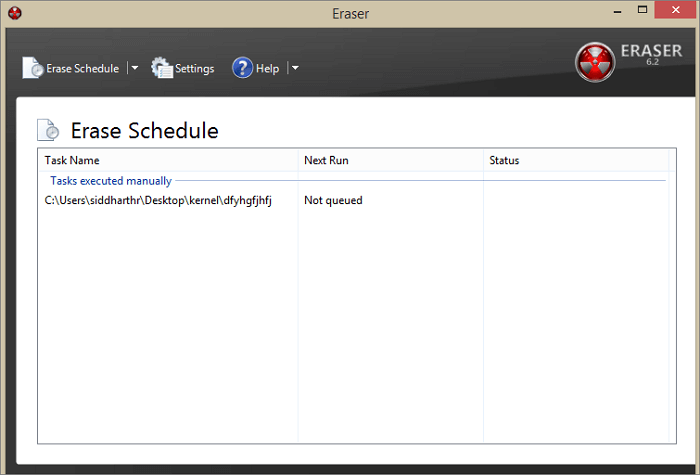Click the blue Help question mark icon
Screen dimensions: 700x475
click(x=242, y=68)
